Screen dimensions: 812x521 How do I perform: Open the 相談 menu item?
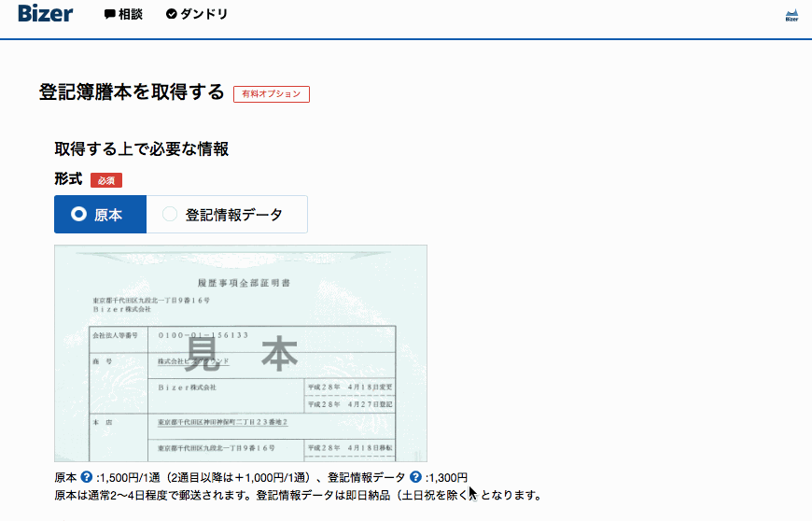pos(131,15)
